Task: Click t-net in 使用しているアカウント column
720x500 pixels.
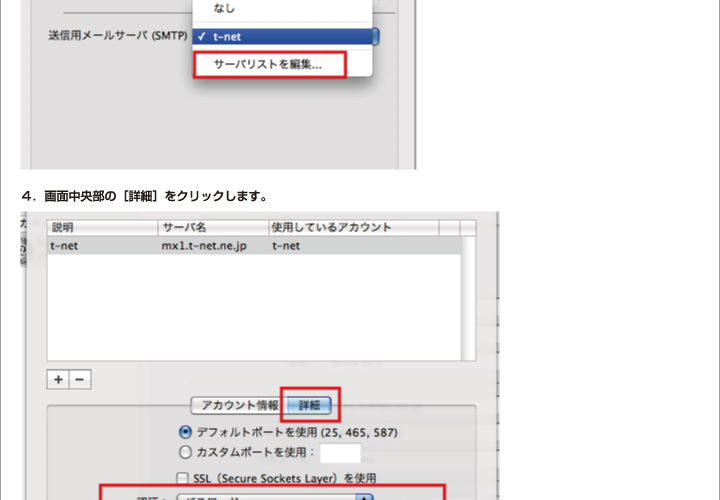Action: click(286, 246)
